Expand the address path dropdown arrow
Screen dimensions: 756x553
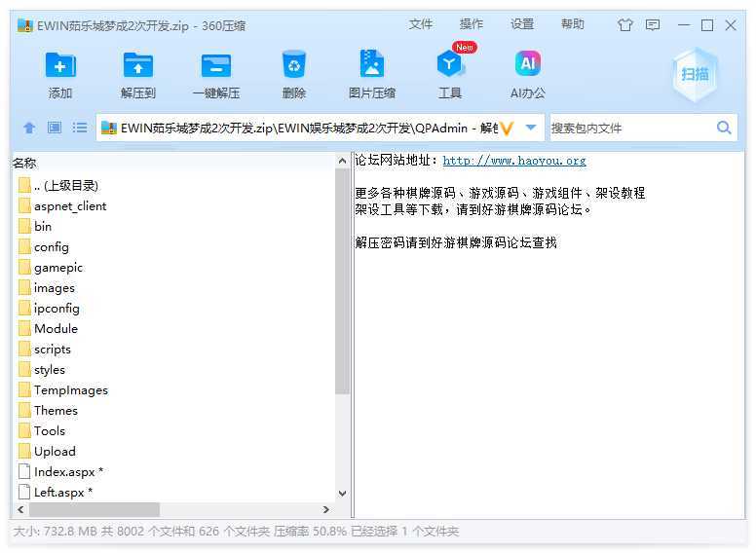coord(531,128)
